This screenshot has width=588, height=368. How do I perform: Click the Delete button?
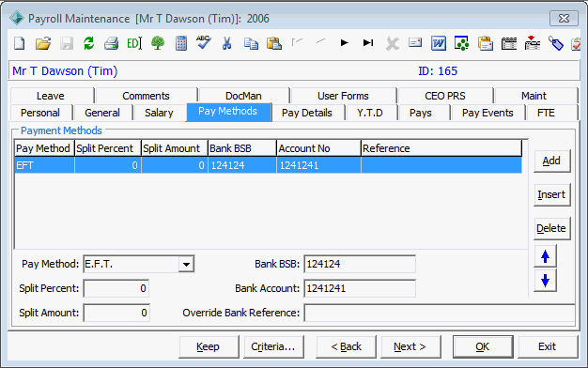coord(551,229)
